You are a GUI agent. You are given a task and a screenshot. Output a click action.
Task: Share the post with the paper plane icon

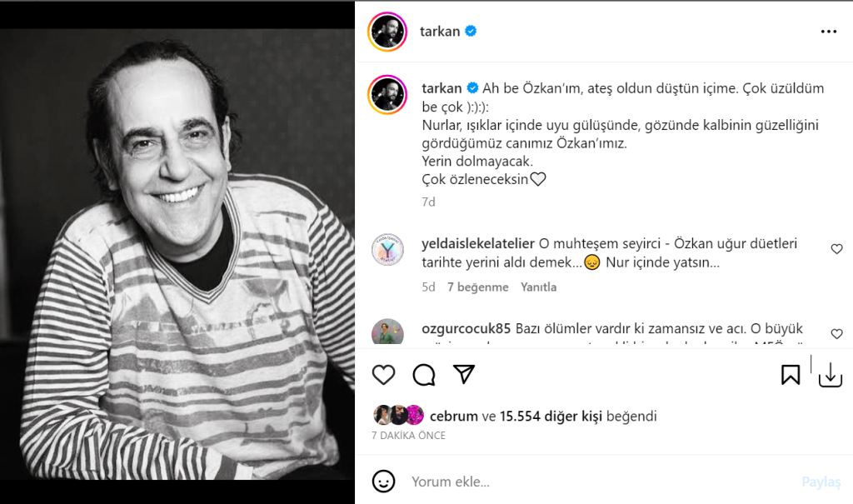click(464, 375)
